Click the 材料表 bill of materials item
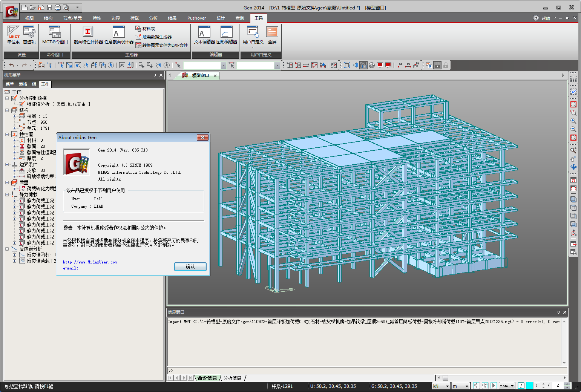The width and height of the screenshot is (581, 392). 146,29
